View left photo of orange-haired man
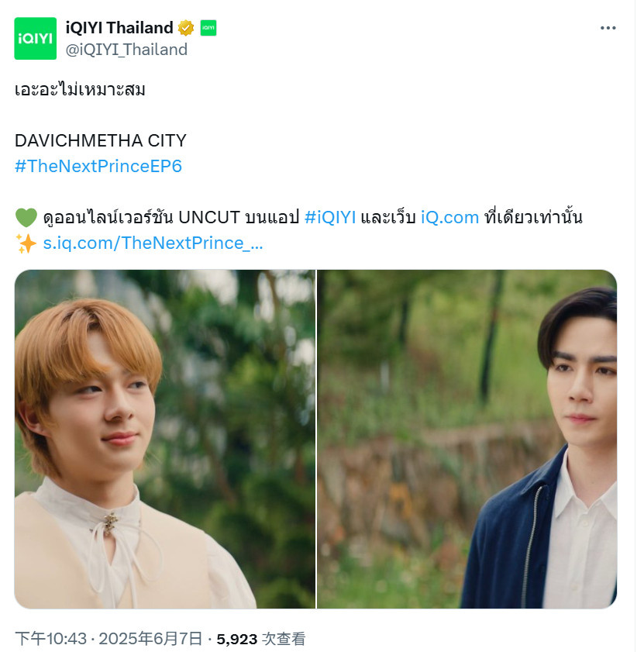The width and height of the screenshot is (644, 652). pyautogui.click(x=165, y=439)
